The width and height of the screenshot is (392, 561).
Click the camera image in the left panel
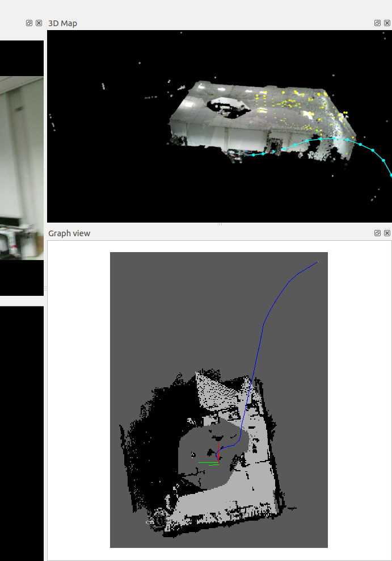(x=22, y=170)
